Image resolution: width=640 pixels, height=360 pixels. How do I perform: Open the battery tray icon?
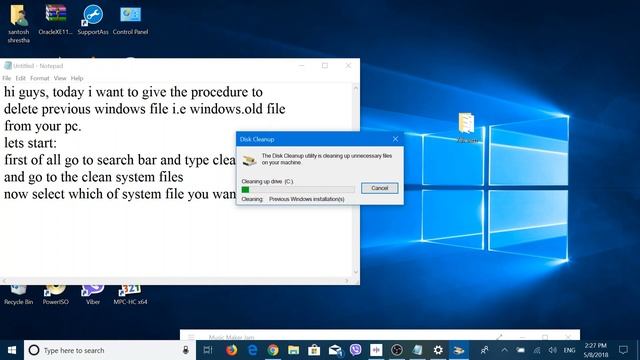(520, 350)
